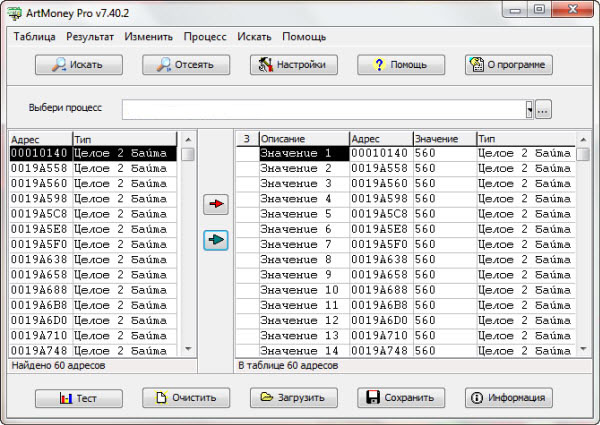
Task: Click the teal arrow transfer-all icon
Action: click(216, 240)
